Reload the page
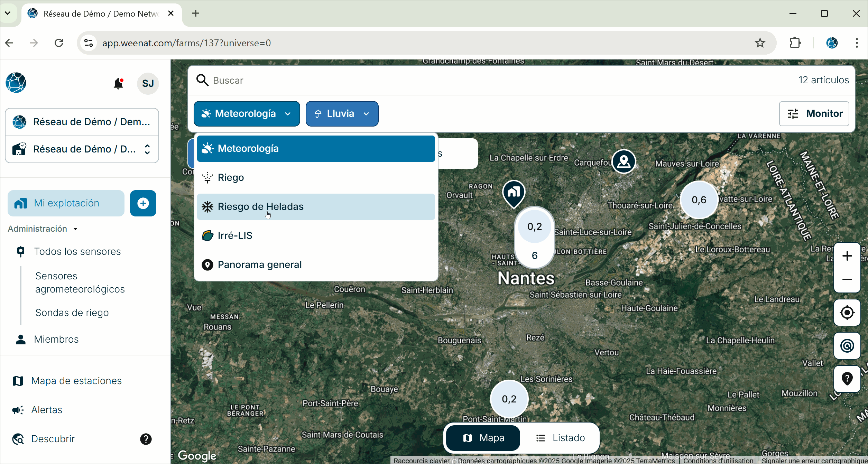Screen dimensions: 868x464 point(59,43)
